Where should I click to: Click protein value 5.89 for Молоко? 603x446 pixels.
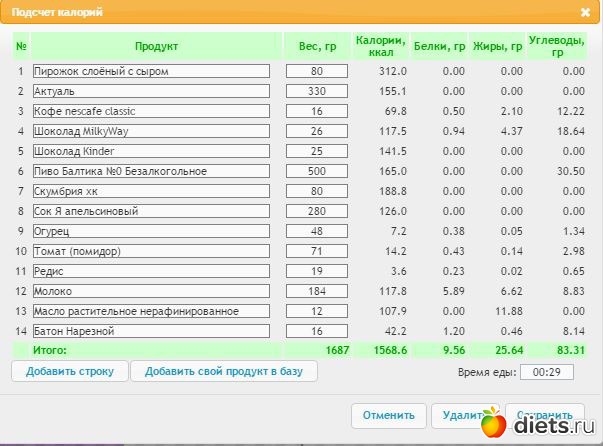pyautogui.click(x=453, y=291)
